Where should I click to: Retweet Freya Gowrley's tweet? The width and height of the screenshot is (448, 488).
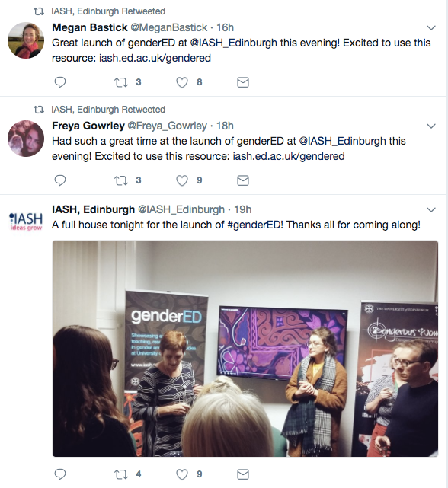(121, 180)
